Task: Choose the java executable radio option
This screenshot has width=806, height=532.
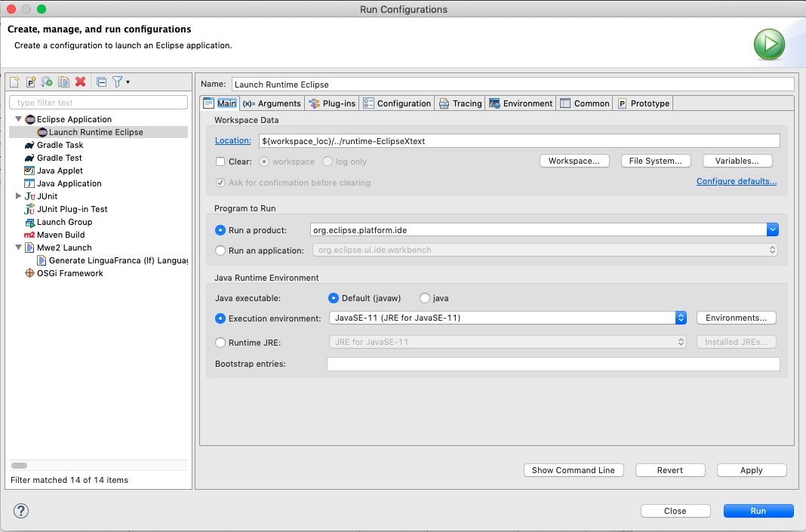Action: point(425,298)
